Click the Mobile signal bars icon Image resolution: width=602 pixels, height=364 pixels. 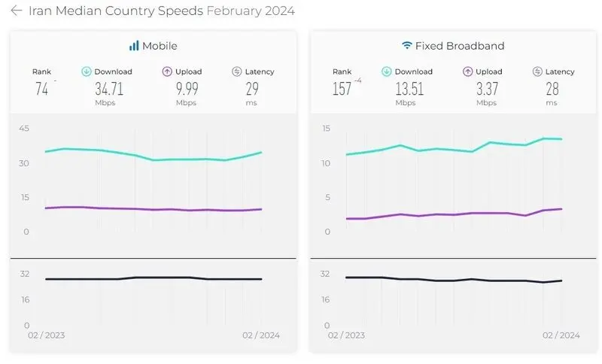134,46
